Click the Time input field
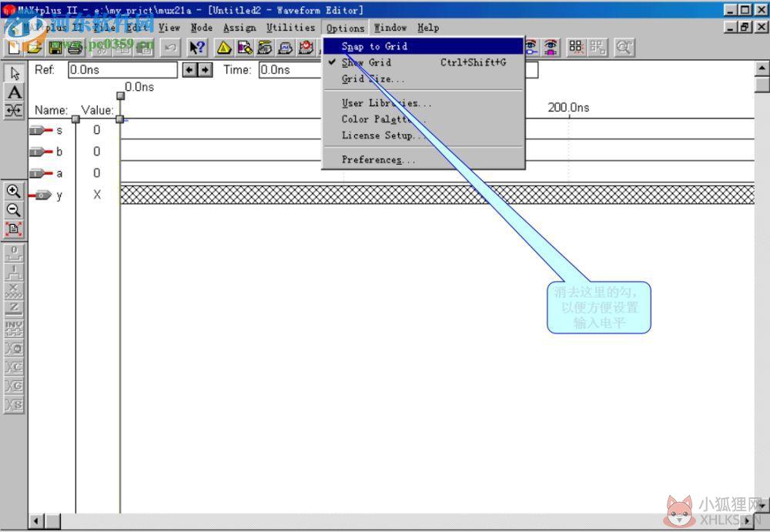 point(291,70)
